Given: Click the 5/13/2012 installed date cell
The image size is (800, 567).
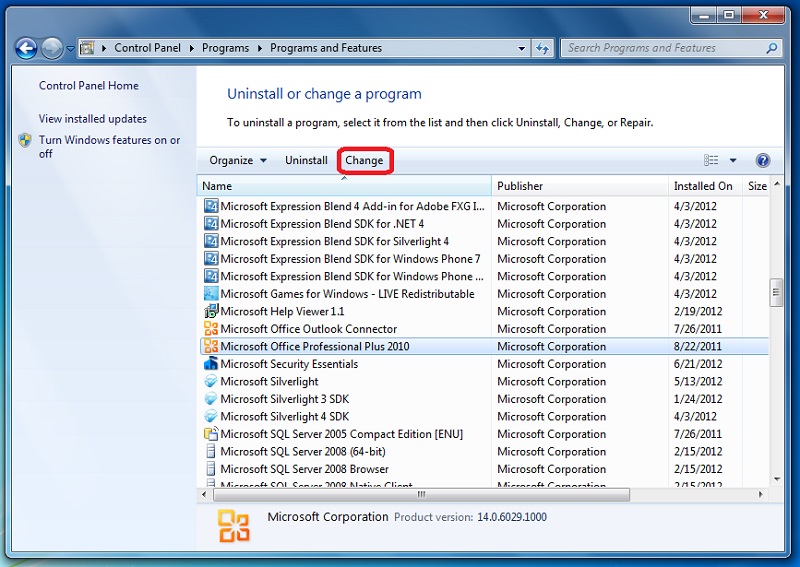Looking at the screenshot, I should [x=697, y=381].
